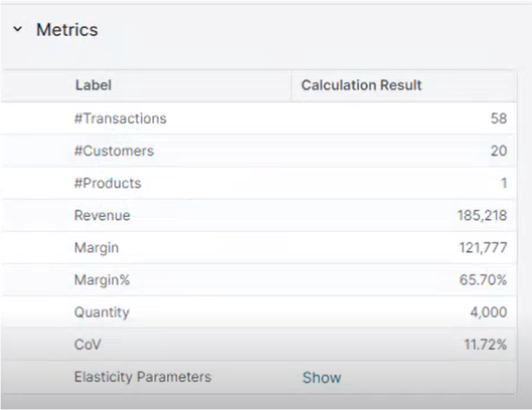The width and height of the screenshot is (532, 410).
Task: Click the Metrics section heading
Action: 67,30
